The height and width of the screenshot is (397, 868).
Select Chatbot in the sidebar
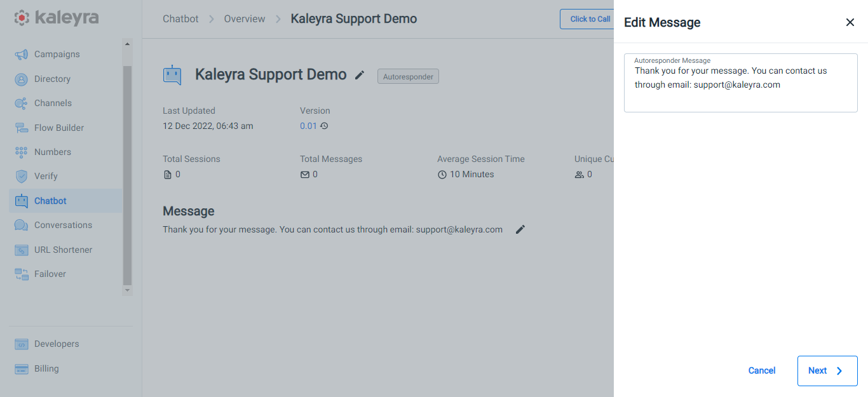[x=65, y=201]
